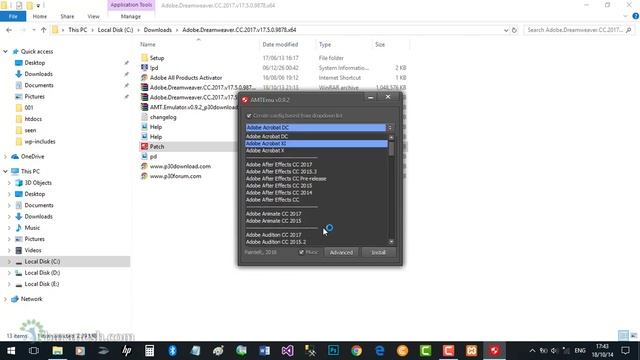Image resolution: width=640 pixels, height=360 pixels.
Task: Open Bluetooth app in taskbar
Action: tap(172, 351)
